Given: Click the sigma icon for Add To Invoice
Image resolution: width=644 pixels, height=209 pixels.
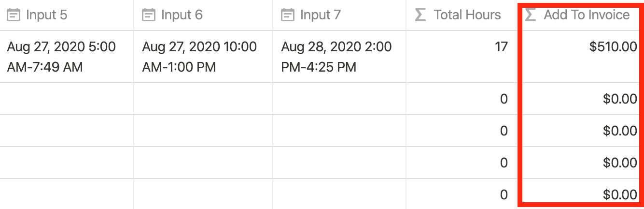Looking at the screenshot, I should [531, 15].
